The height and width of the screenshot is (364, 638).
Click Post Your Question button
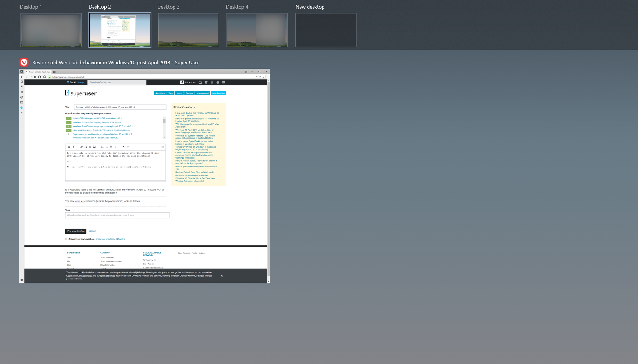[x=76, y=231]
